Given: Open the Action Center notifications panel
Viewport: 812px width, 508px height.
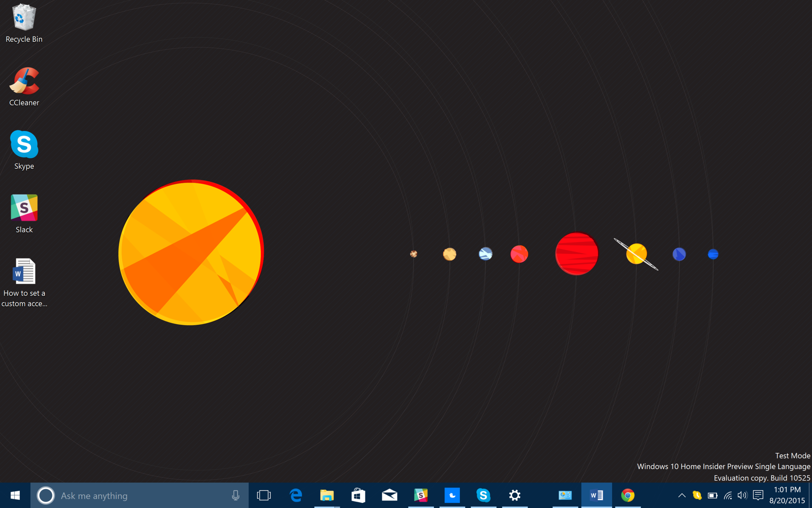Looking at the screenshot, I should coord(758,495).
